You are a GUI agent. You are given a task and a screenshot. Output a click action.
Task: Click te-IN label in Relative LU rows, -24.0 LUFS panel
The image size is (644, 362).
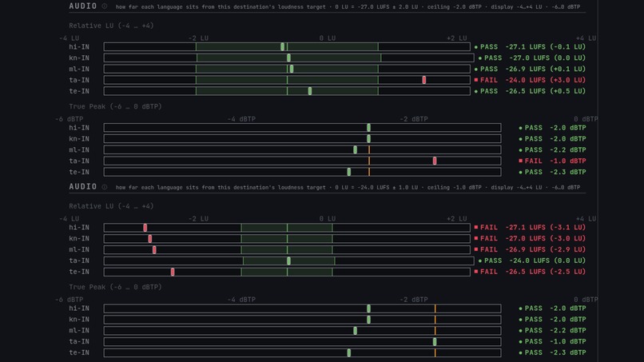[79, 272]
